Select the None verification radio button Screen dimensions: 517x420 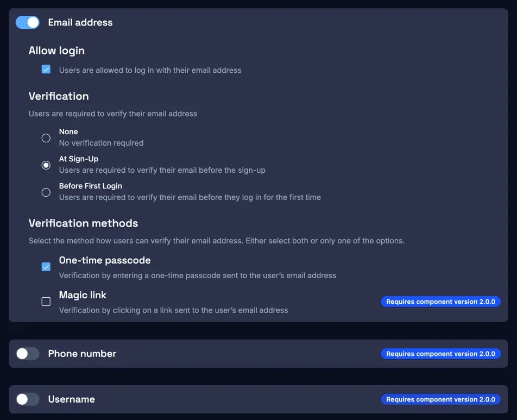click(x=46, y=137)
